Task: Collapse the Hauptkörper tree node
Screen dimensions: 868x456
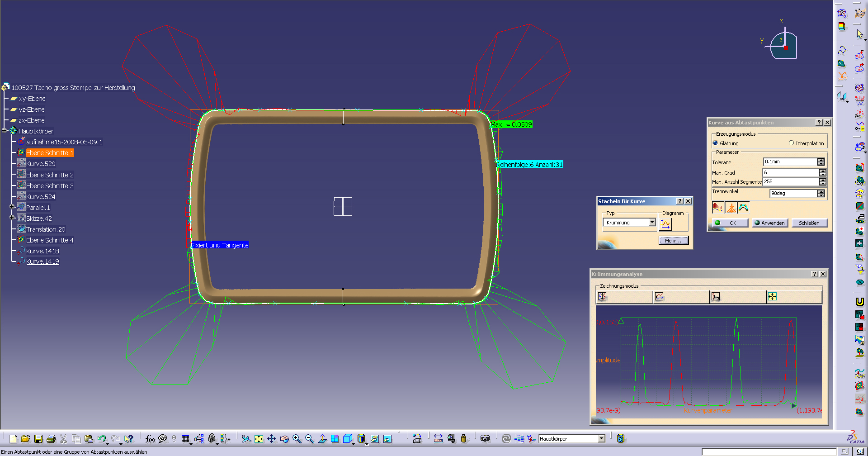Action: coord(5,131)
